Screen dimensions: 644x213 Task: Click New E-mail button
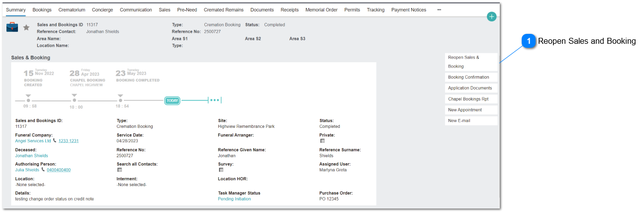click(x=471, y=121)
